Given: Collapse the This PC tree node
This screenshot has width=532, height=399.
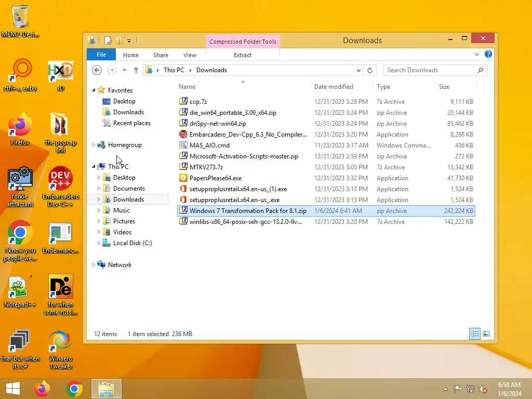Looking at the screenshot, I should click(x=94, y=167).
